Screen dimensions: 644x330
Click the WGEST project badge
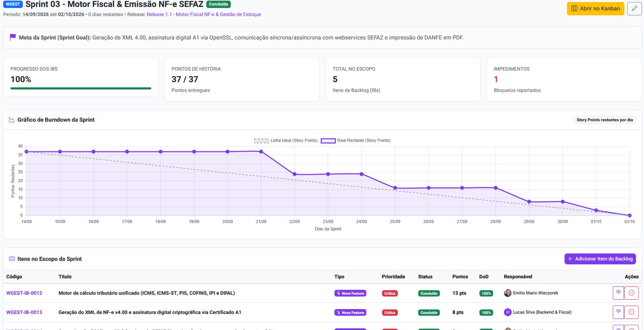[13, 4]
